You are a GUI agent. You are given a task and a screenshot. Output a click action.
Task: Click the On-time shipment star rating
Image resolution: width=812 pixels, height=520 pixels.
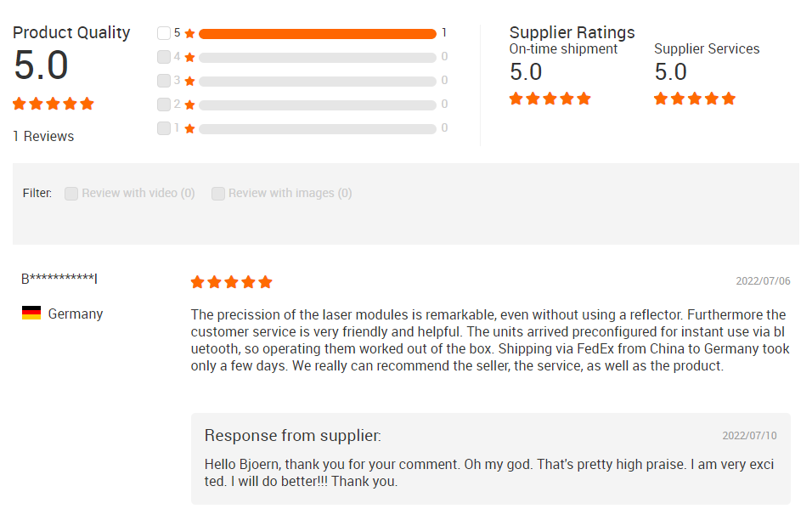[x=550, y=99]
